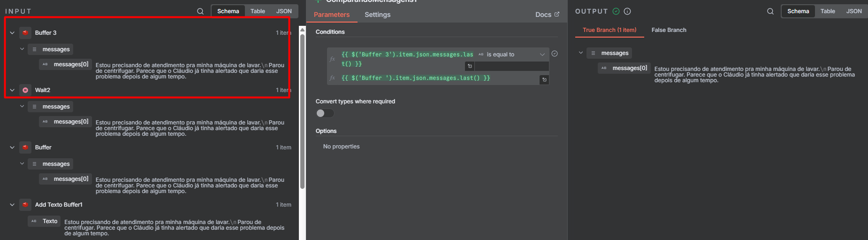The height and width of the screenshot is (240, 868).
Task: Collapse the Buffer 3 input section
Action: pyautogui.click(x=12, y=33)
